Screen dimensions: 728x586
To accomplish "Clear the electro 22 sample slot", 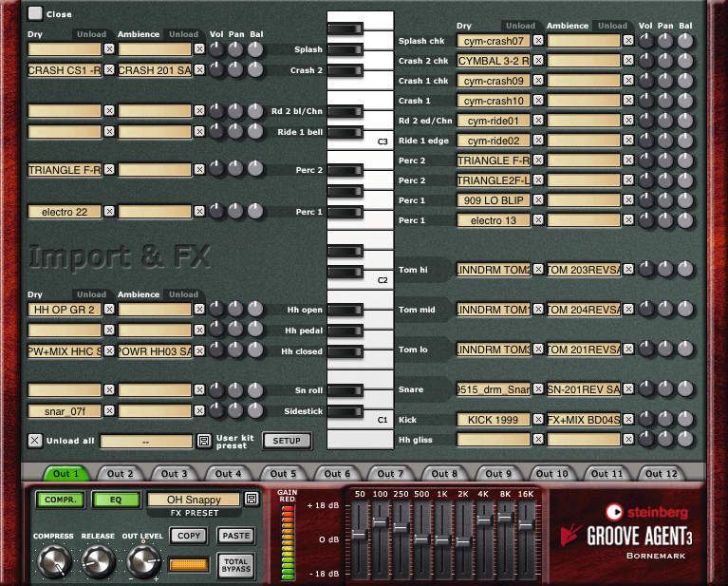I will click(109, 212).
